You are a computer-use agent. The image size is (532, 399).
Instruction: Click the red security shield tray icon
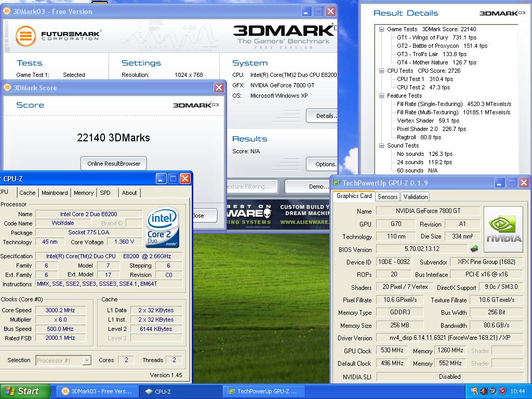click(503, 391)
